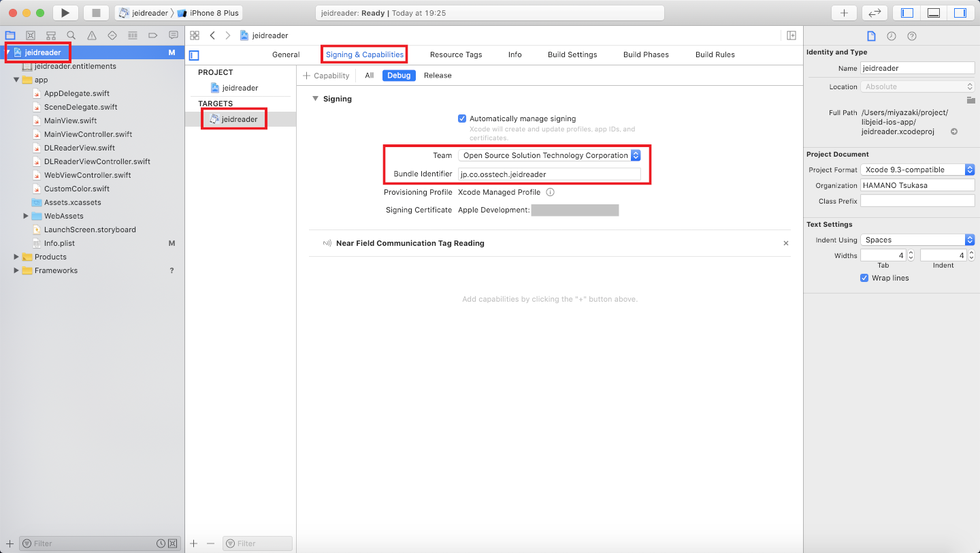980x553 pixels.
Task: Expand the Frameworks group
Action: [16, 270]
